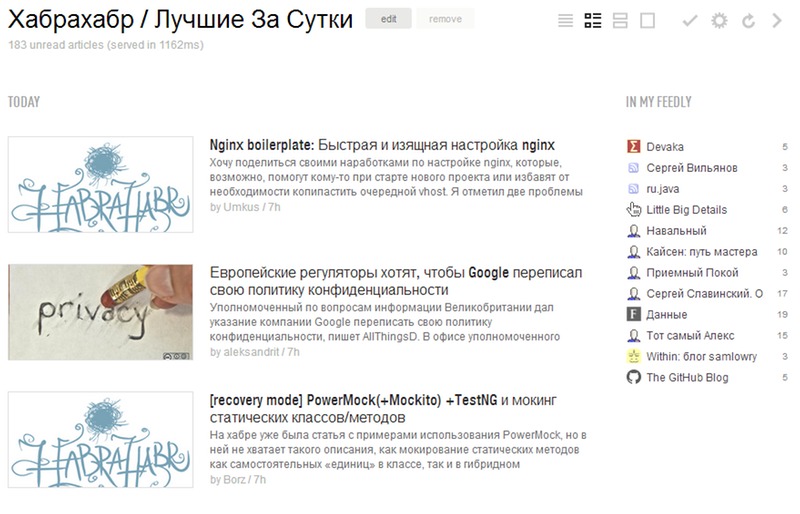Screen dimensions: 800x514
Task: Open the Within: блог samlowry feed
Action: 702,356
